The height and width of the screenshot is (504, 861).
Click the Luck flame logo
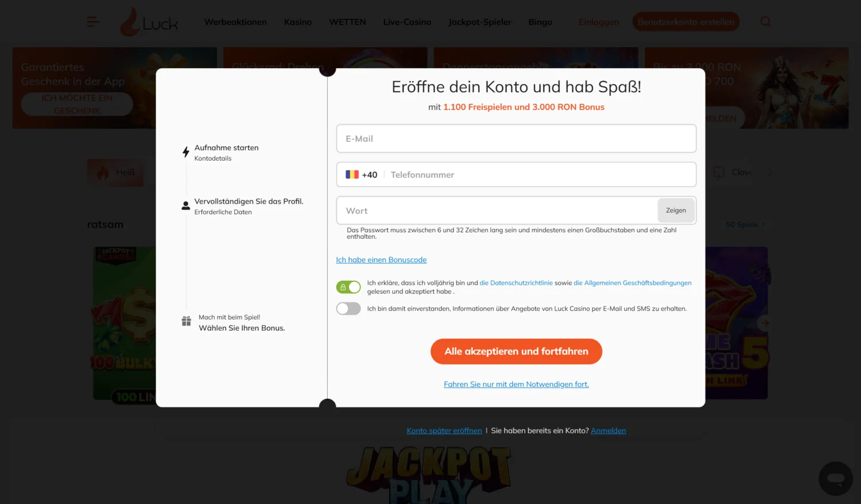pyautogui.click(x=130, y=22)
